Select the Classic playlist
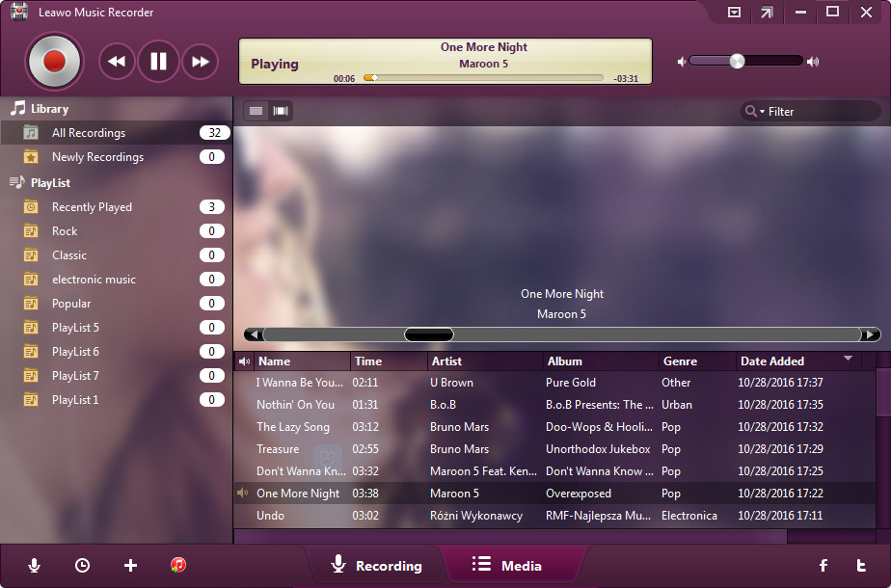Viewport: 891px width, 588px height. 116,255
